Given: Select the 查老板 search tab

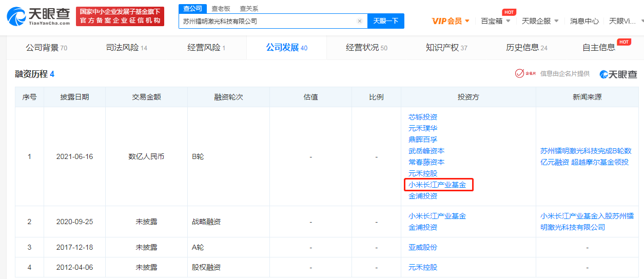Looking at the screenshot, I should pyautogui.click(x=221, y=9).
